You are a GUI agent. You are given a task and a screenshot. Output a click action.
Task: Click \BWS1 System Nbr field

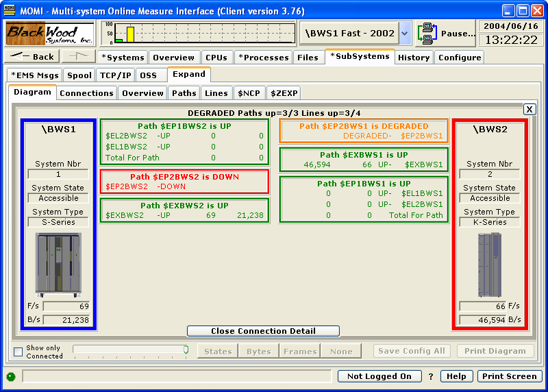[58, 174]
